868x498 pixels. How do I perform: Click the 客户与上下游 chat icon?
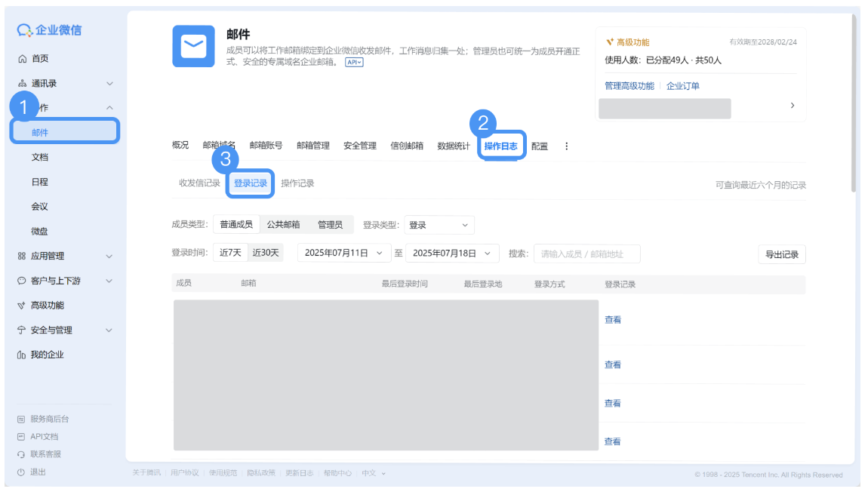coord(22,281)
